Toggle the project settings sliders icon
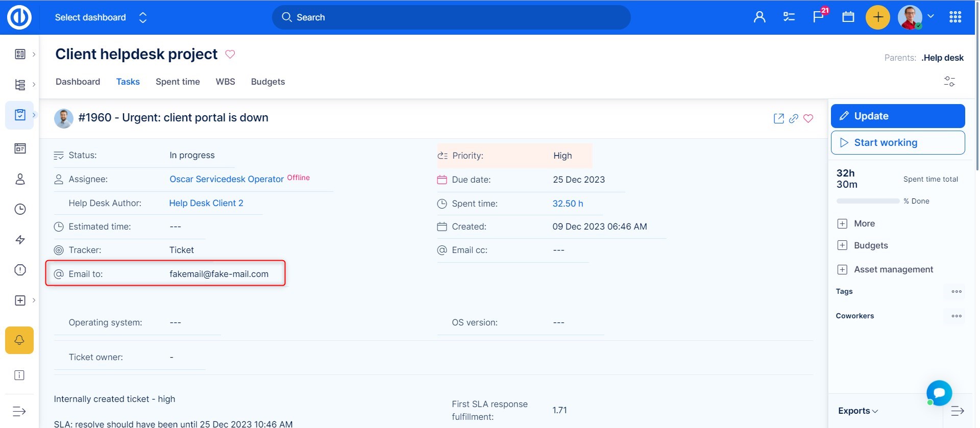 coord(949,82)
